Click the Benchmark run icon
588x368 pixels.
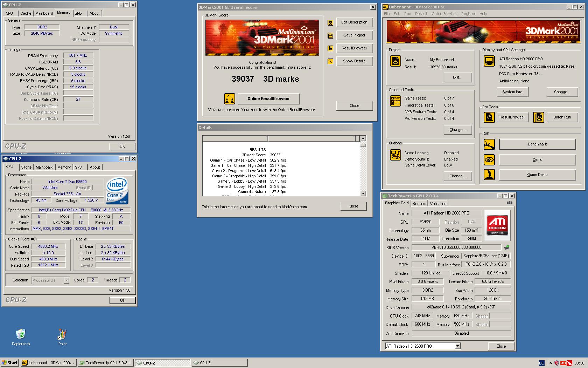coord(489,144)
